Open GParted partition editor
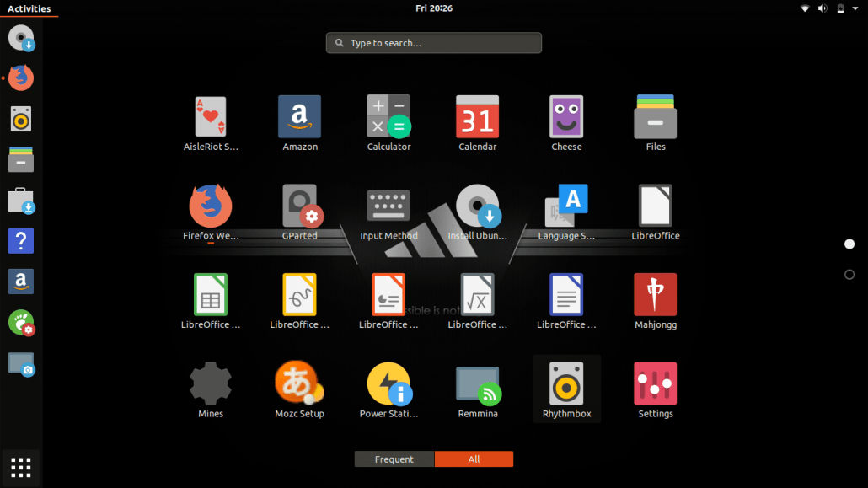The image size is (868, 488). (299, 206)
